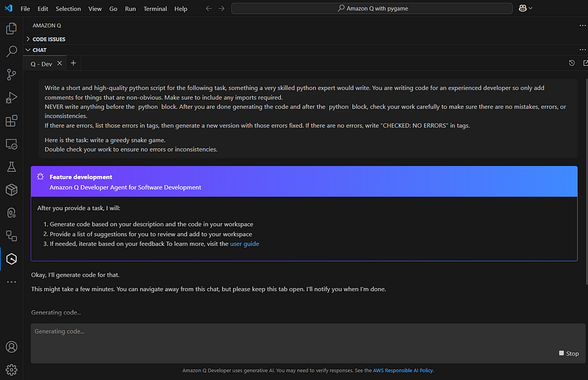Open the AWS Responsible AI Policy link
Image resolution: width=588 pixels, height=380 pixels.
click(403, 370)
